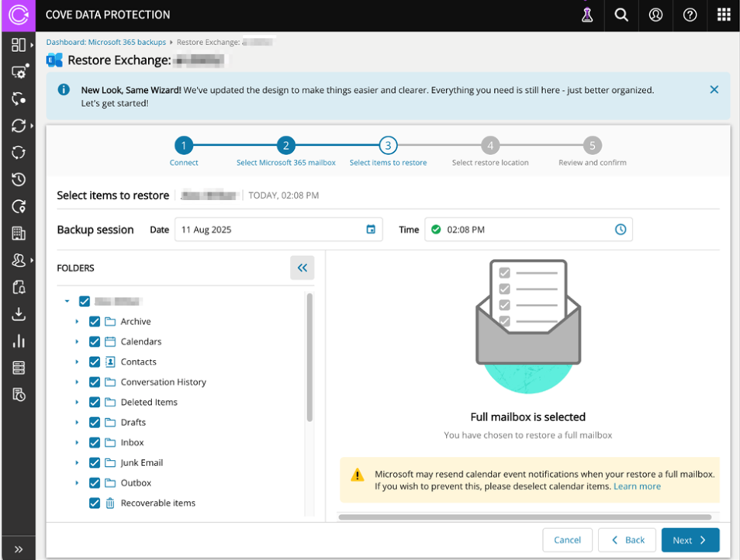Click Next to continue the wizard
This screenshot has height=560, width=740.
690,540
